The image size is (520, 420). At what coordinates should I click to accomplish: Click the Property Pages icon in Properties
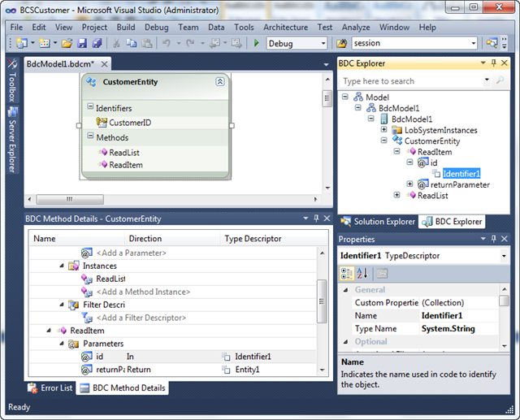pyautogui.click(x=382, y=274)
